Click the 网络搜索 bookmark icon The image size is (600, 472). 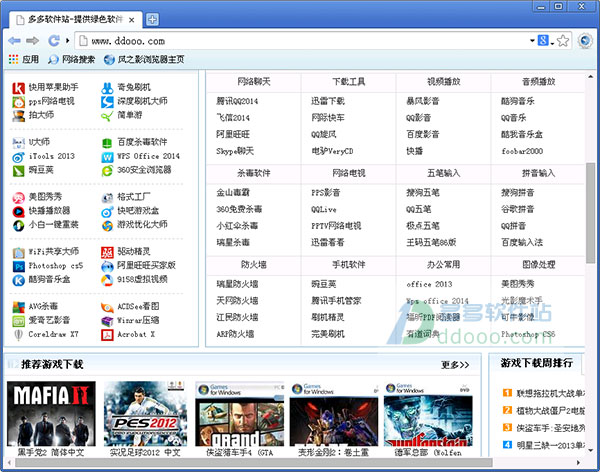coord(53,60)
